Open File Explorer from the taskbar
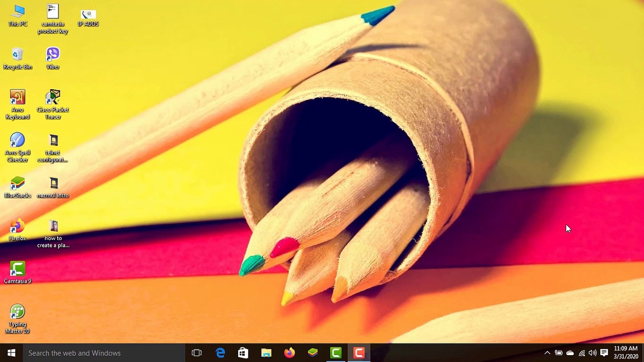The image size is (644, 362). pyautogui.click(x=266, y=353)
